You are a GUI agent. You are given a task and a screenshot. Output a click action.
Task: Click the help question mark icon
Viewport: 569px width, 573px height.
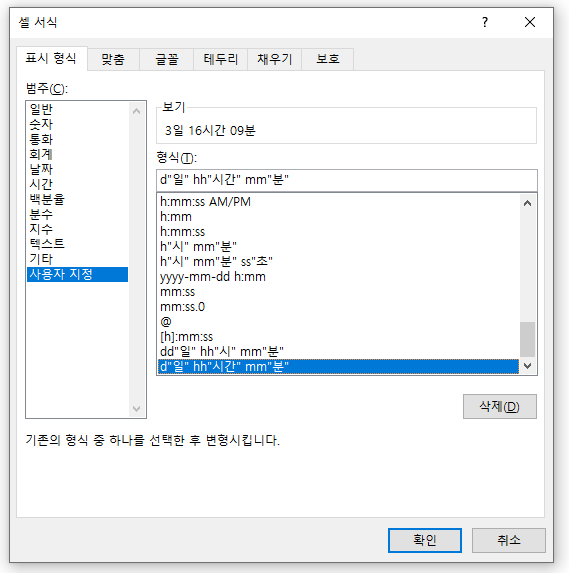point(485,22)
